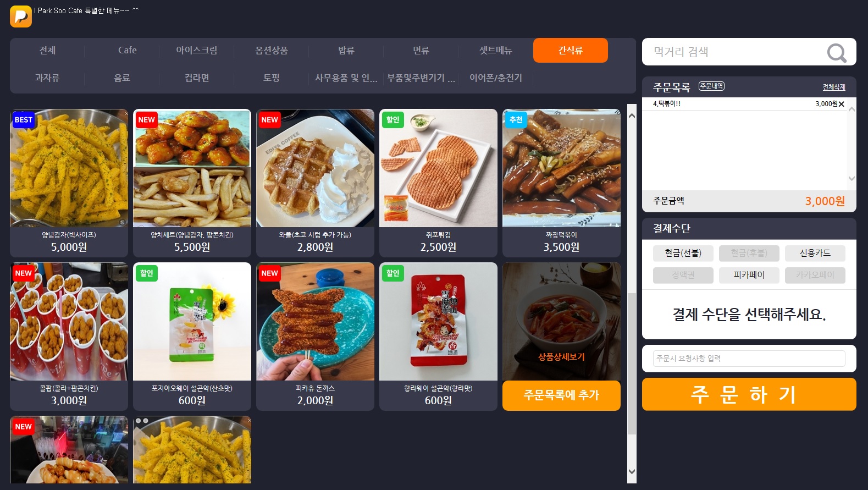868x490 pixels.
Task: Click NEW badge on waffle item
Action: 269,120
